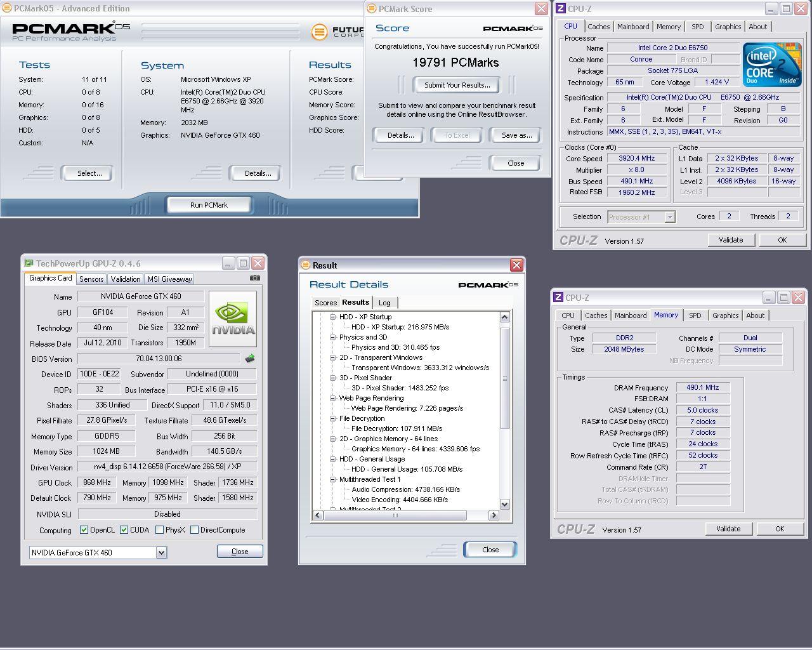Collapse the HDD - General Usage node
This screenshot has height=650, width=812.
click(332, 459)
